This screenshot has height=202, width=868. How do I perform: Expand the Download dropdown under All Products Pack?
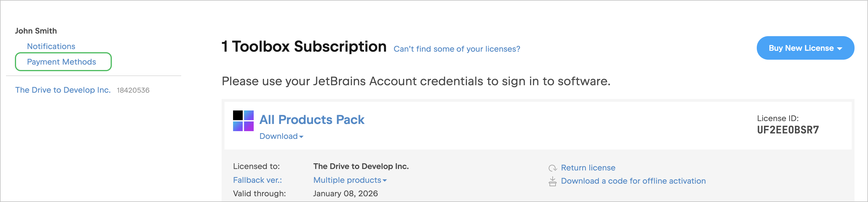(x=281, y=136)
